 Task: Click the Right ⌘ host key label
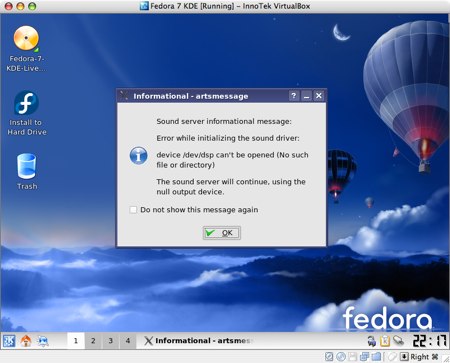[424, 357]
